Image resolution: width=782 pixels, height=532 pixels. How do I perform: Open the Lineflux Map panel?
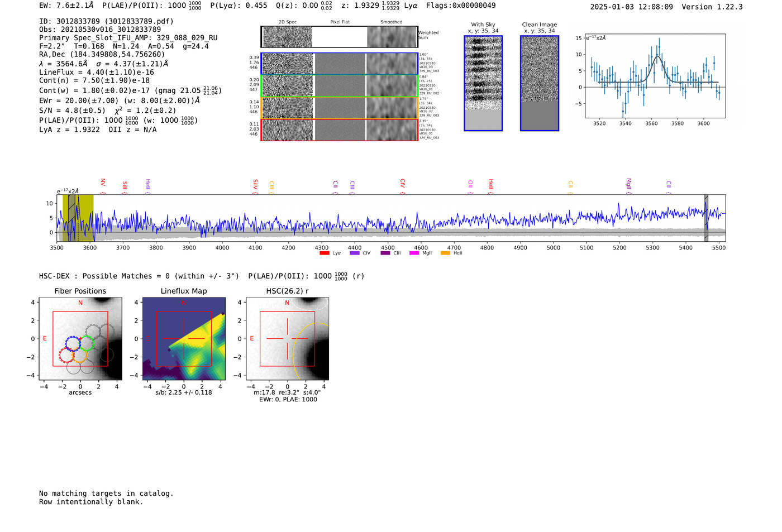pos(184,339)
